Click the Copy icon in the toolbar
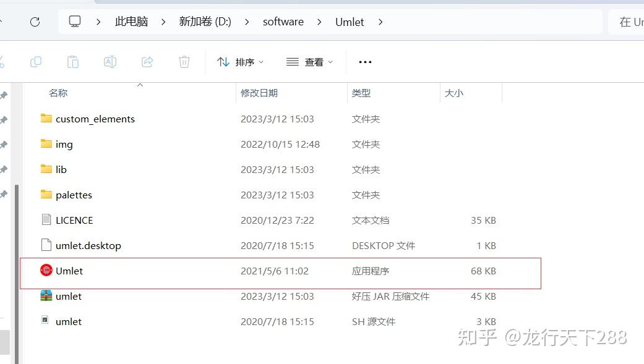644x364 pixels. [36, 62]
